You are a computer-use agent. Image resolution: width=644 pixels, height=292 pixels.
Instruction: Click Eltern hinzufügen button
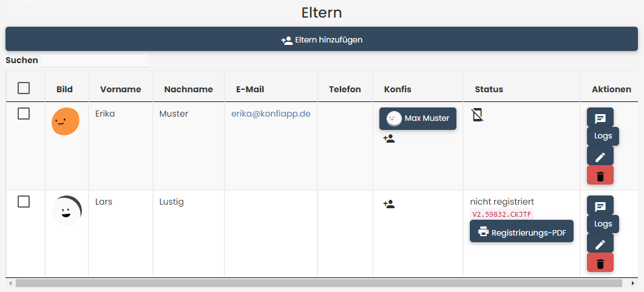(322, 39)
